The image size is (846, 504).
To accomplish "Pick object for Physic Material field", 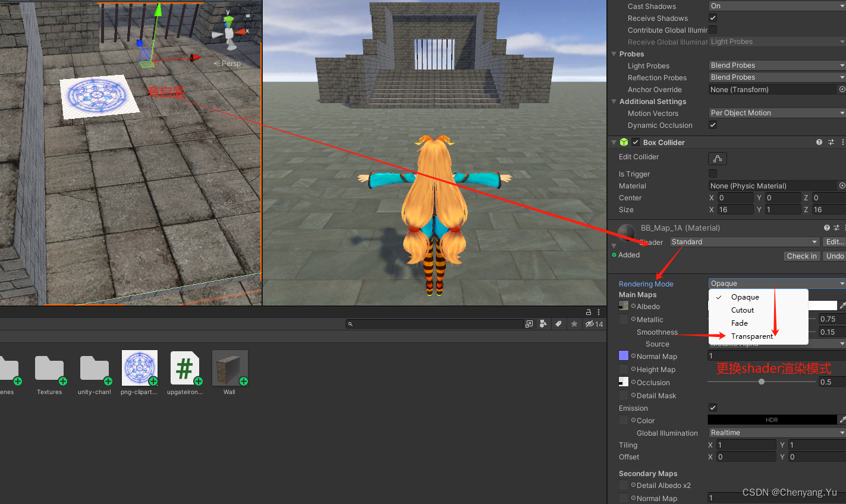I will pos(842,185).
